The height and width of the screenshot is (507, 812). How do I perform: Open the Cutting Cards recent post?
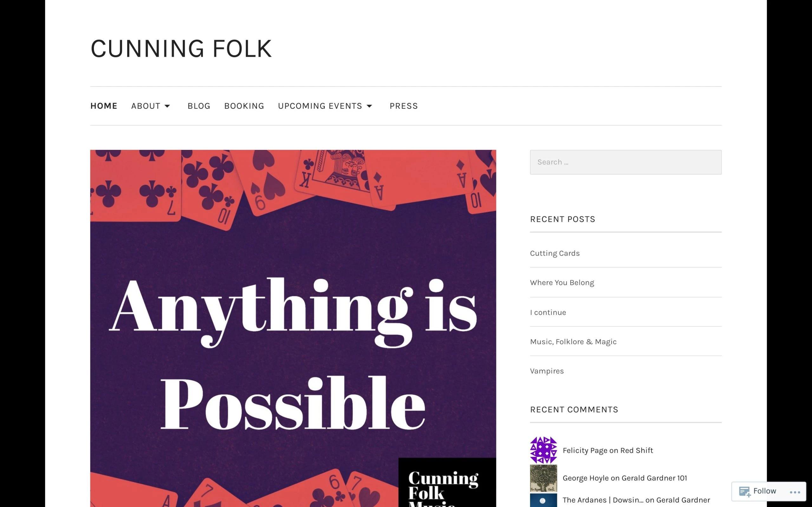click(555, 253)
